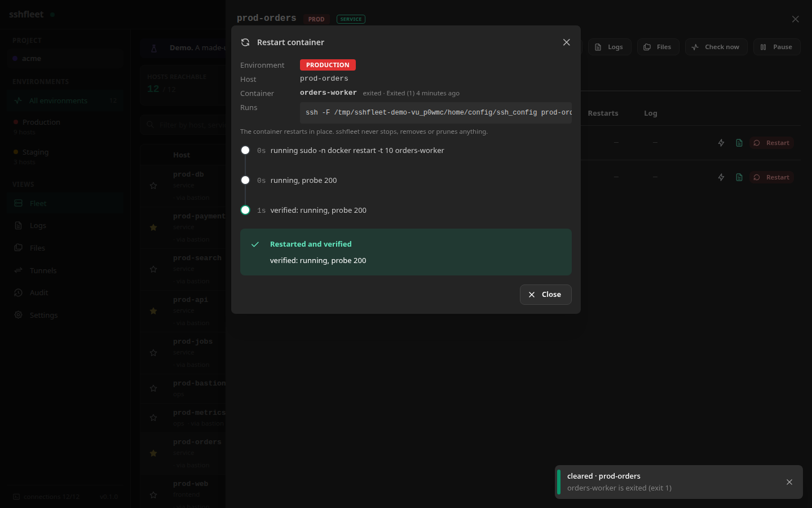Click the Logs button document icon
The image size is (812, 508).
pos(598,47)
